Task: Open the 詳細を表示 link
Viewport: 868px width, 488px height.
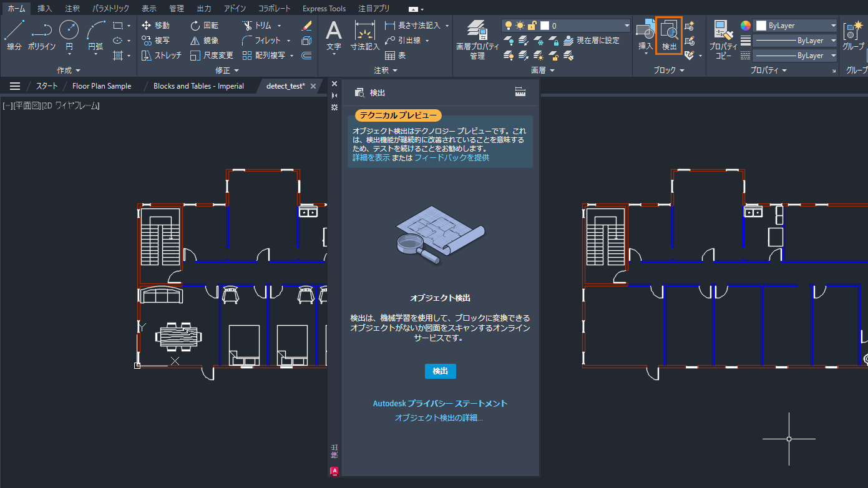Action: (x=371, y=158)
